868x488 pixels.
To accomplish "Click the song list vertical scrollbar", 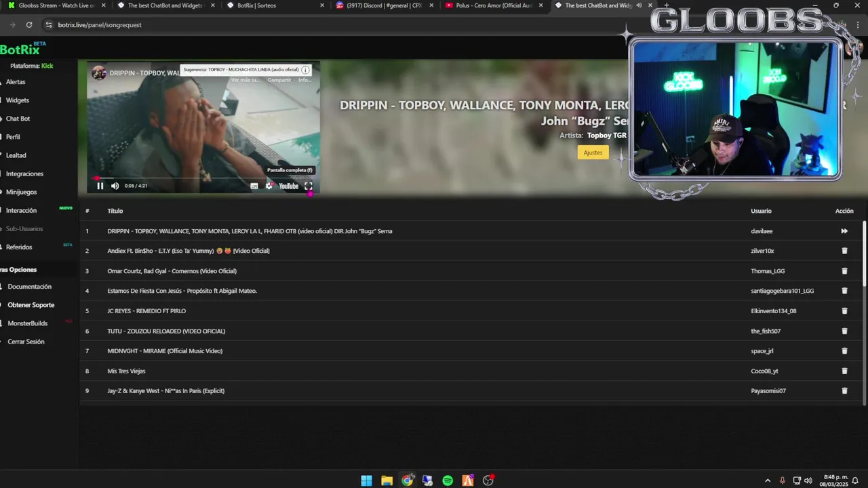I will click(x=864, y=253).
